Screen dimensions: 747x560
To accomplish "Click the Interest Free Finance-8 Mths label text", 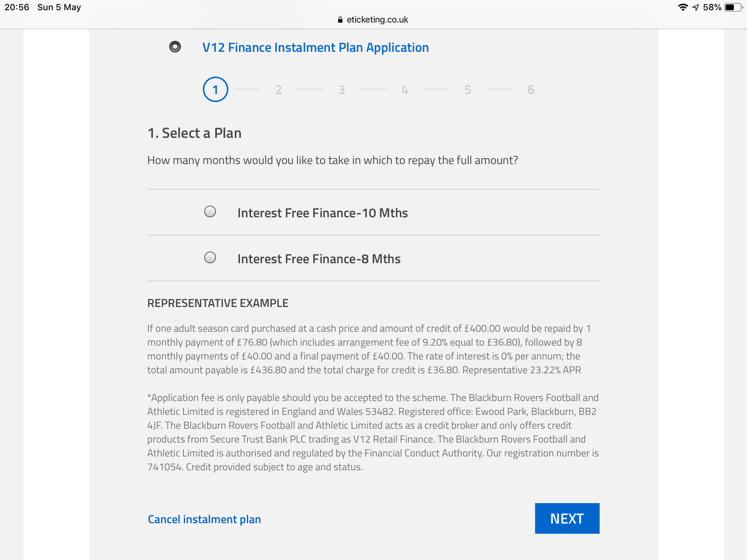I will [x=319, y=259].
